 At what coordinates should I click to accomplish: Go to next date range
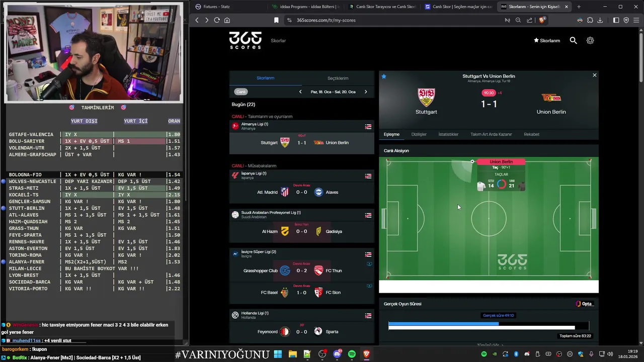tap(366, 92)
